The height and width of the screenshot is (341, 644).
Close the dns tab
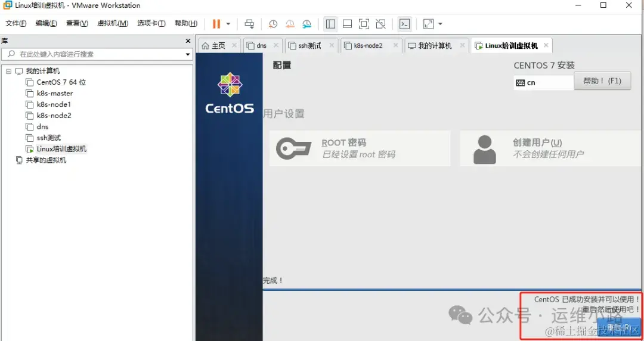[x=276, y=45]
